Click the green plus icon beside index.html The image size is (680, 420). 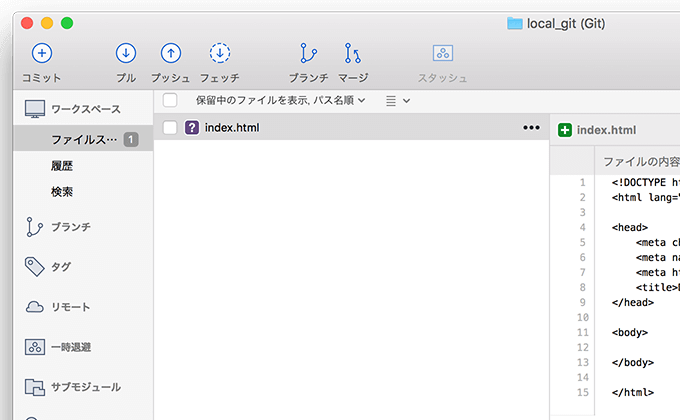(x=565, y=130)
